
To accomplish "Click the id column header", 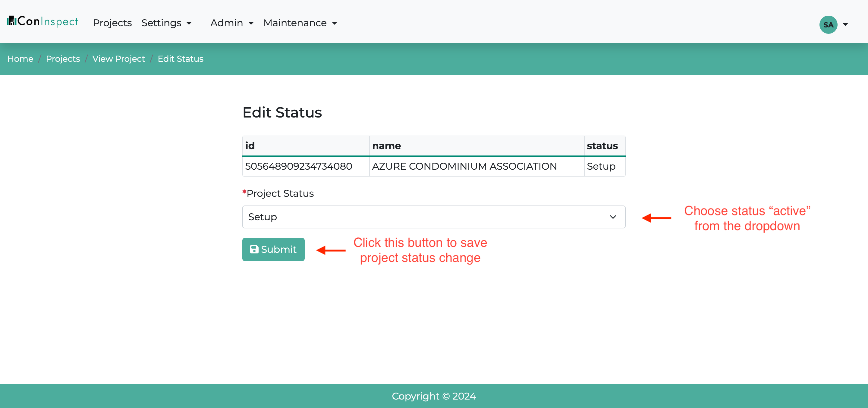I will 306,146.
